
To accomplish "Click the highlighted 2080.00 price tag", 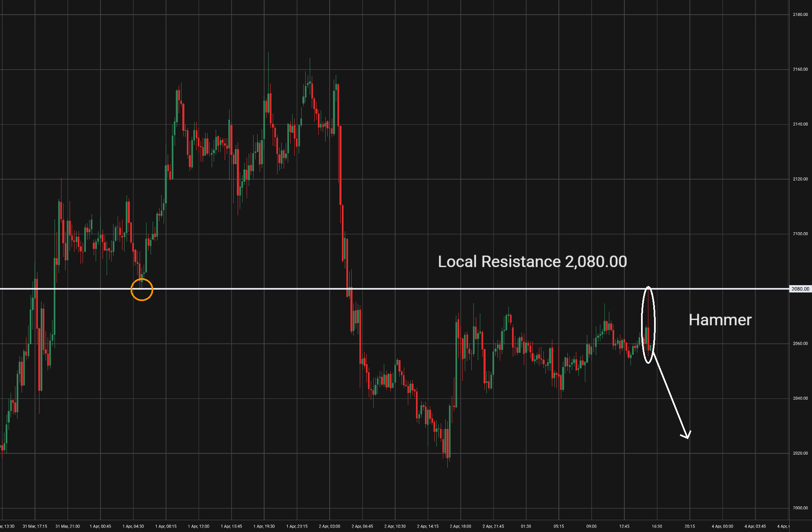I will 800,289.
